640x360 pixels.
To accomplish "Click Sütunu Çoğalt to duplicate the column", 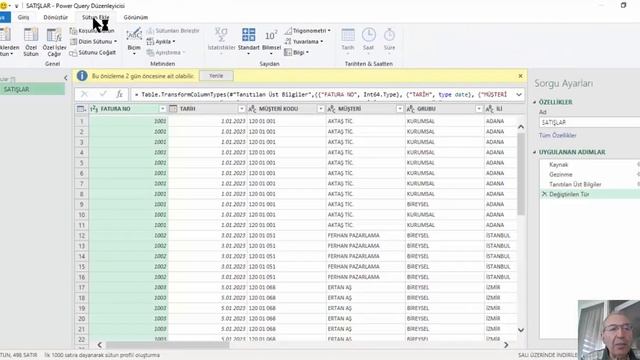I will coord(93,53).
